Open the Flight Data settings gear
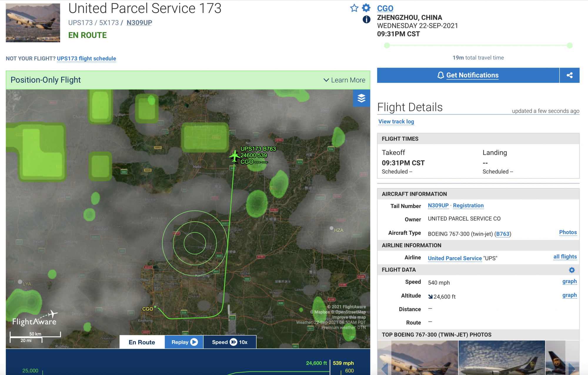 (572, 270)
